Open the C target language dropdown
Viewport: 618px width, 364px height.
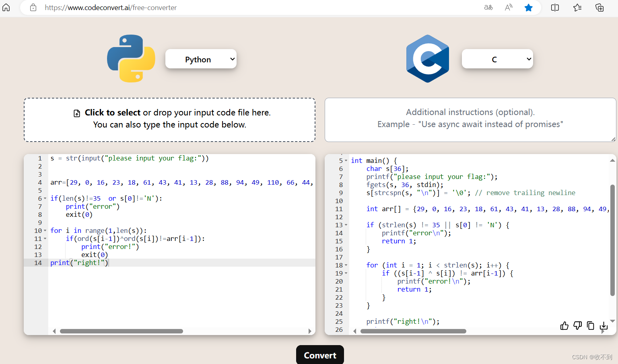(497, 59)
